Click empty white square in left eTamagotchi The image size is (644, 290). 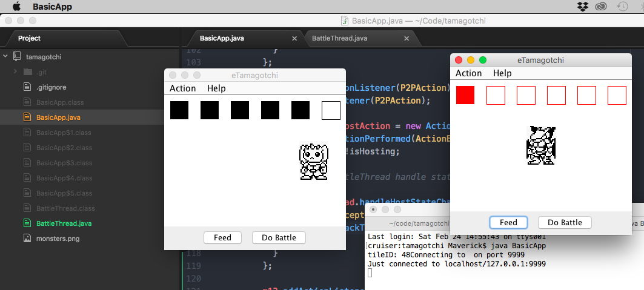point(331,110)
